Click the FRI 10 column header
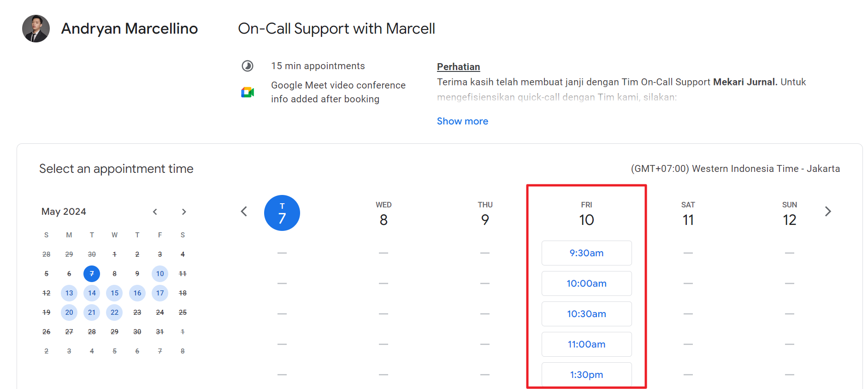 point(586,214)
